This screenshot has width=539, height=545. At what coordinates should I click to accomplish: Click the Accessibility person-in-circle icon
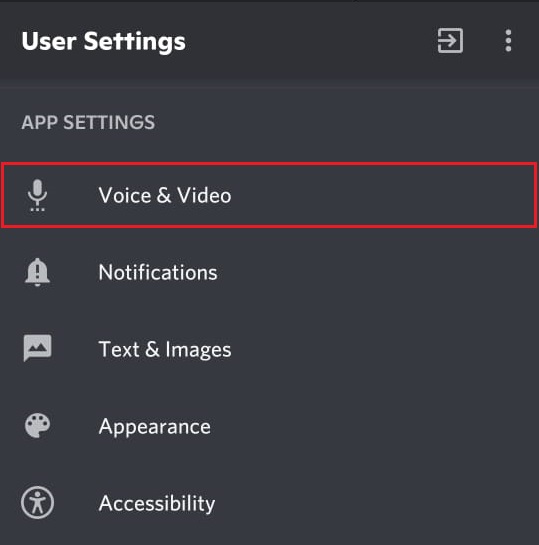click(x=37, y=503)
